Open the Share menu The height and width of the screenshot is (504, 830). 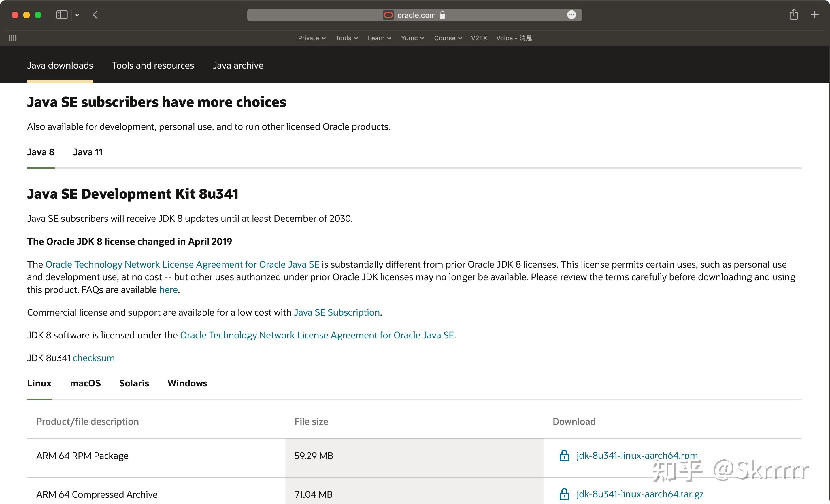coord(794,14)
